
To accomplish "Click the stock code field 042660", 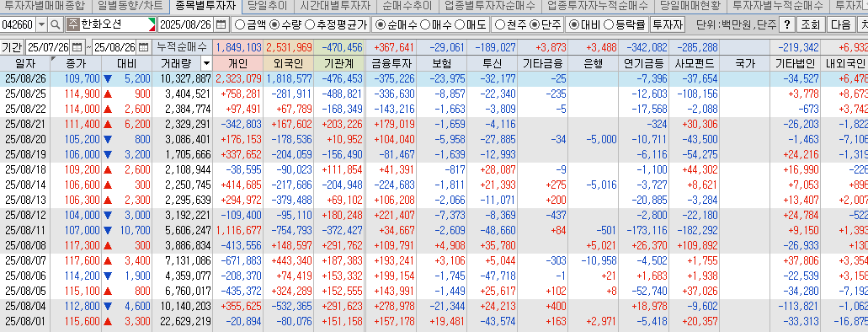I will pyautogui.click(x=18, y=25).
